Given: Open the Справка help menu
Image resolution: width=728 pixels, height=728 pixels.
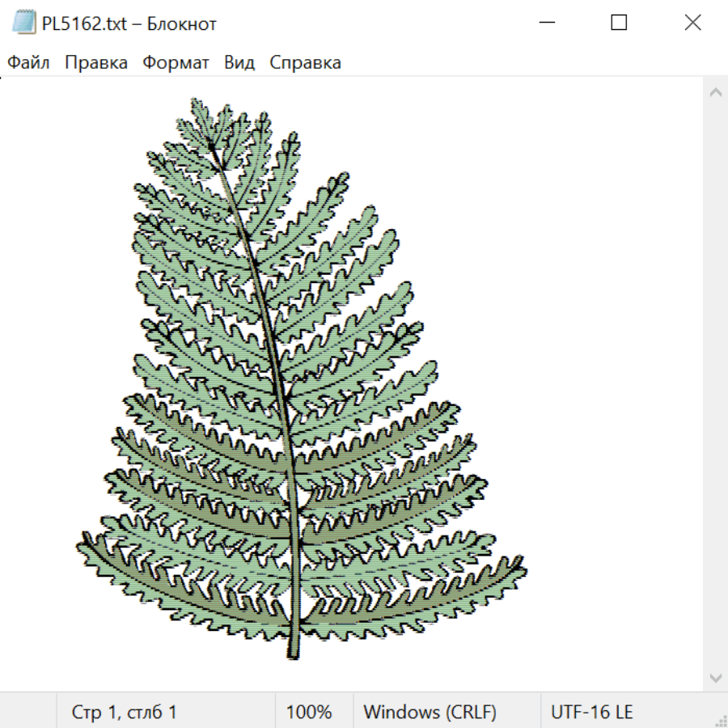Looking at the screenshot, I should point(305,63).
